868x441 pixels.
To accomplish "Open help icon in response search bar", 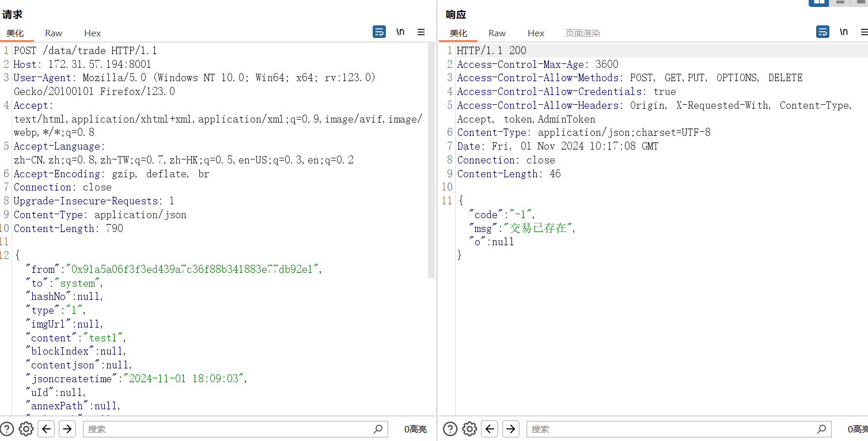I will pos(450,429).
